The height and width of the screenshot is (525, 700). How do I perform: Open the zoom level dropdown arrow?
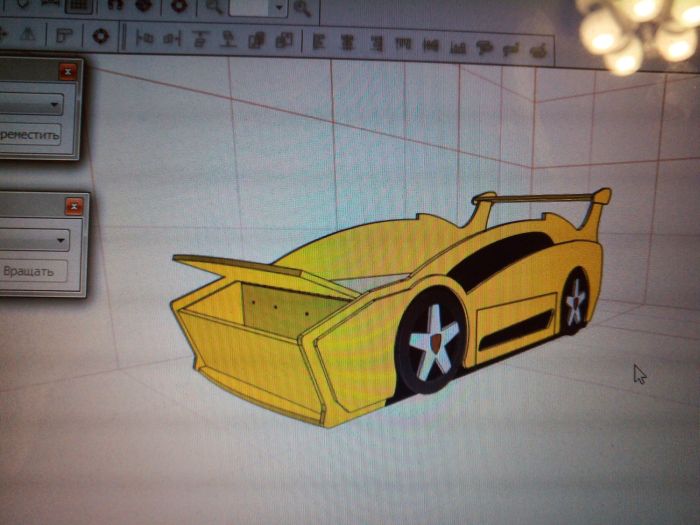[x=277, y=8]
